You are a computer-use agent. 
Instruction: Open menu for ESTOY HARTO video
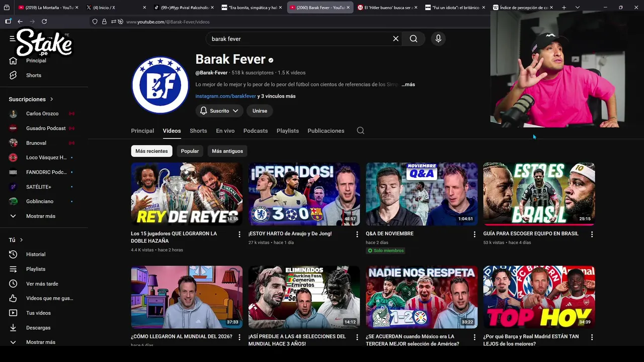(x=357, y=234)
